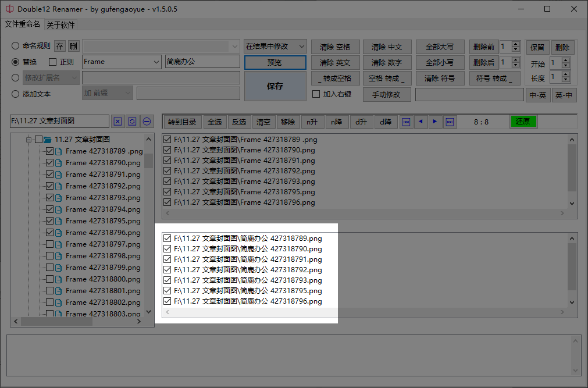
Task: Jump to first item with skip-back icon
Action: point(406,122)
